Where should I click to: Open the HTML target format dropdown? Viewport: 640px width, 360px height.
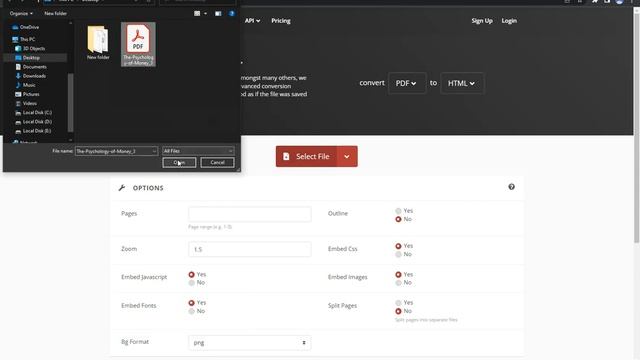(x=462, y=83)
